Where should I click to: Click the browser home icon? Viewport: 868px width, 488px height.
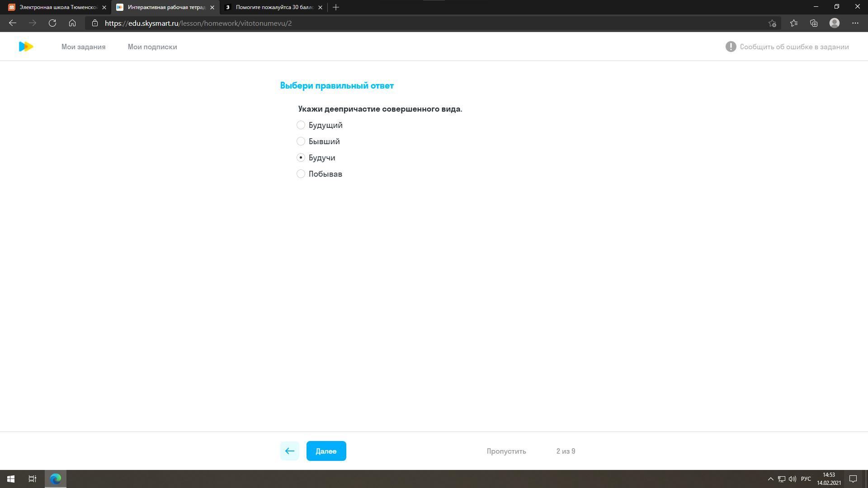72,23
